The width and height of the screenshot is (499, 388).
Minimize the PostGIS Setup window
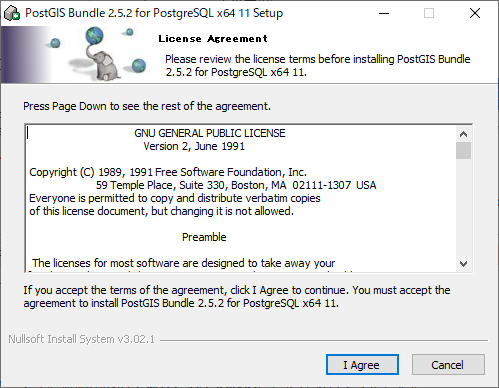coord(384,13)
